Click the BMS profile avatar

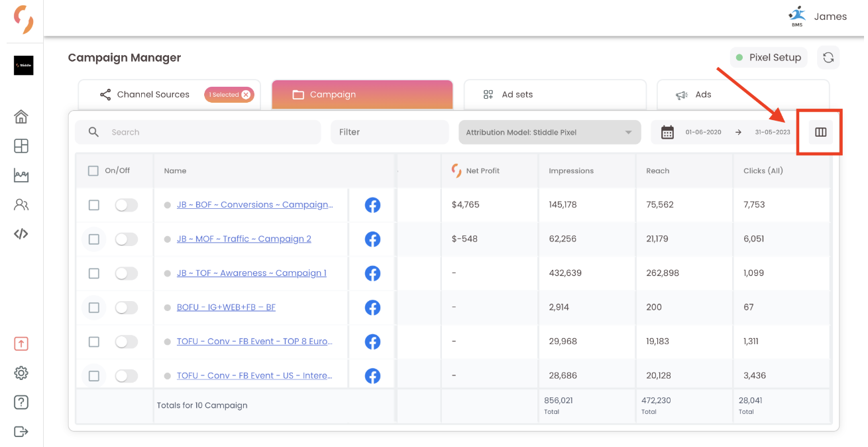[796, 16]
